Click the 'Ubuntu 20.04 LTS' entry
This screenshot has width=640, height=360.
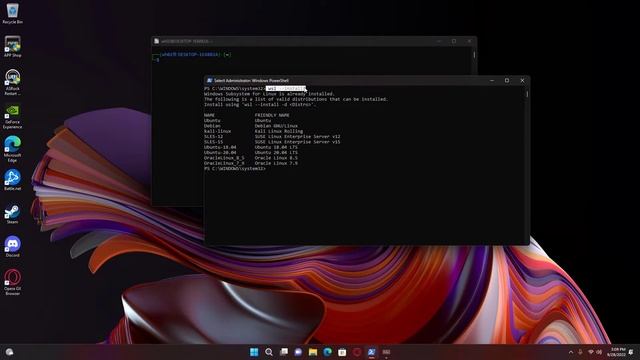click(x=276, y=153)
